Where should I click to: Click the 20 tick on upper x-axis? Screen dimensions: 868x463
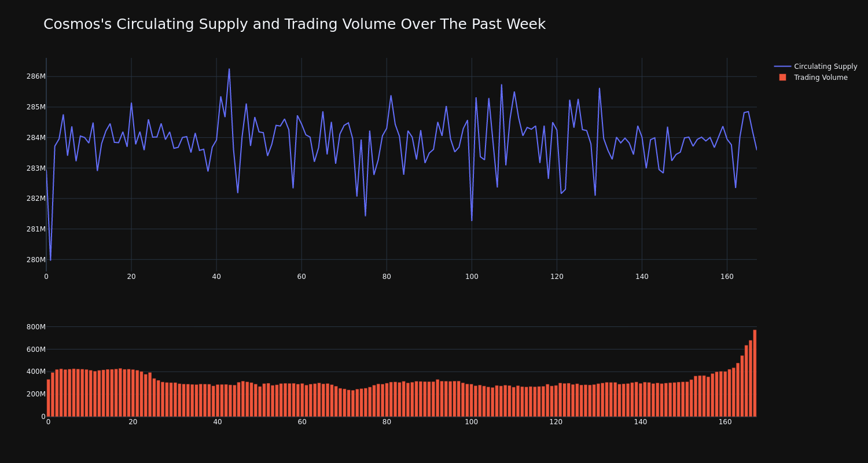(131, 277)
